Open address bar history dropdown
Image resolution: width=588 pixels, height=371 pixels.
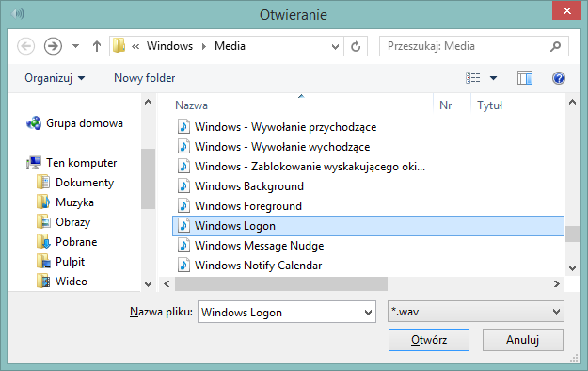click(335, 46)
